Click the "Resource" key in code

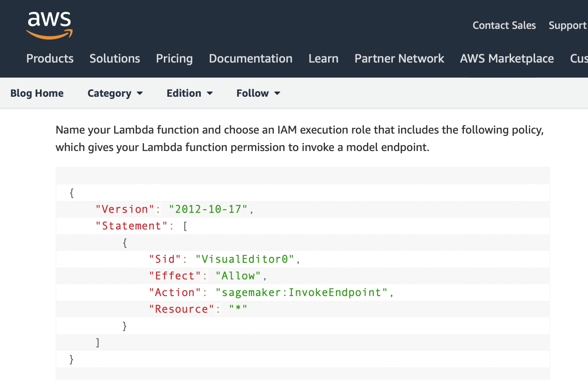coord(182,309)
